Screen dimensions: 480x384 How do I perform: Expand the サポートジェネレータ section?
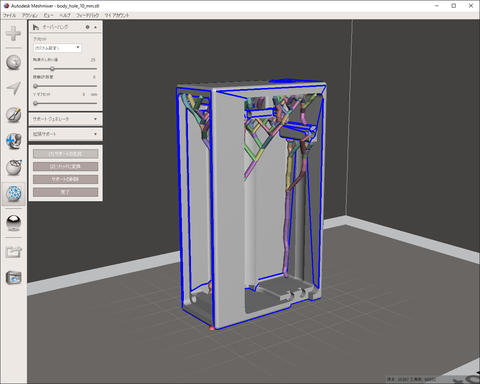[x=66, y=119]
